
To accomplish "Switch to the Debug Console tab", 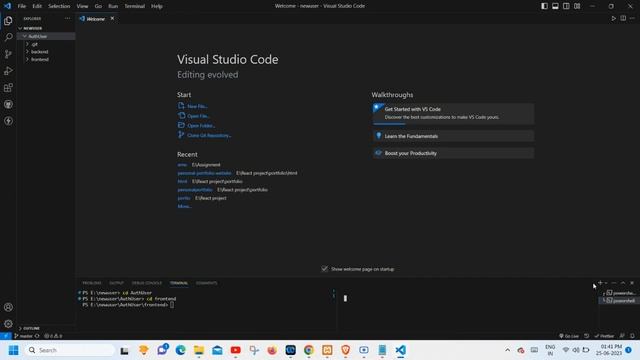I will click(x=147, y=283).
